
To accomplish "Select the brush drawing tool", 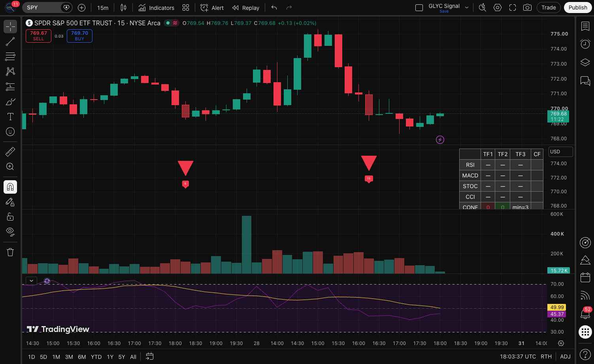I will (x=10, y=102).
